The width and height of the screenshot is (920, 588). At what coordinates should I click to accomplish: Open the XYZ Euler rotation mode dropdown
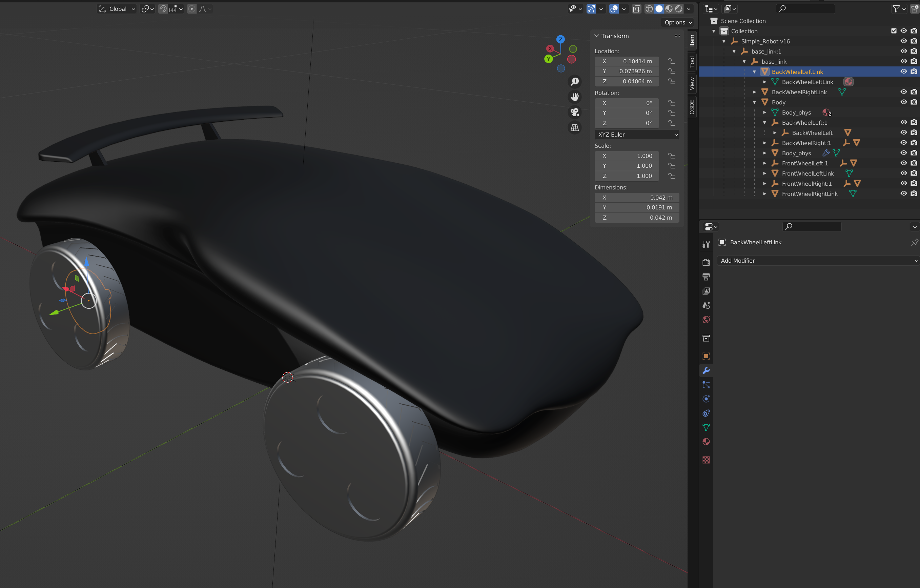coord(636,135)
